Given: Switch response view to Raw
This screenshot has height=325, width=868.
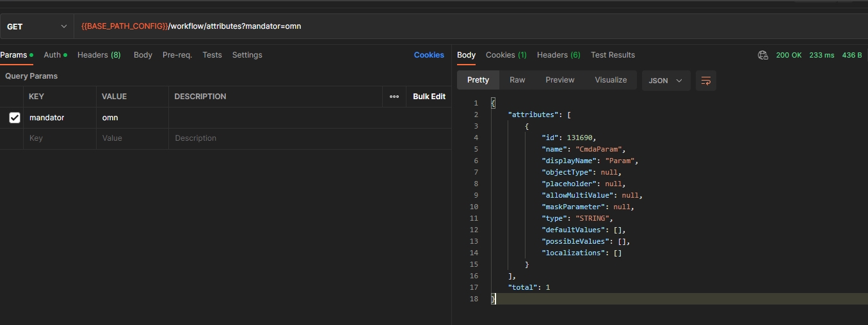Looking at the screenshot, I should pyautogui.click(x=517, y=80).
